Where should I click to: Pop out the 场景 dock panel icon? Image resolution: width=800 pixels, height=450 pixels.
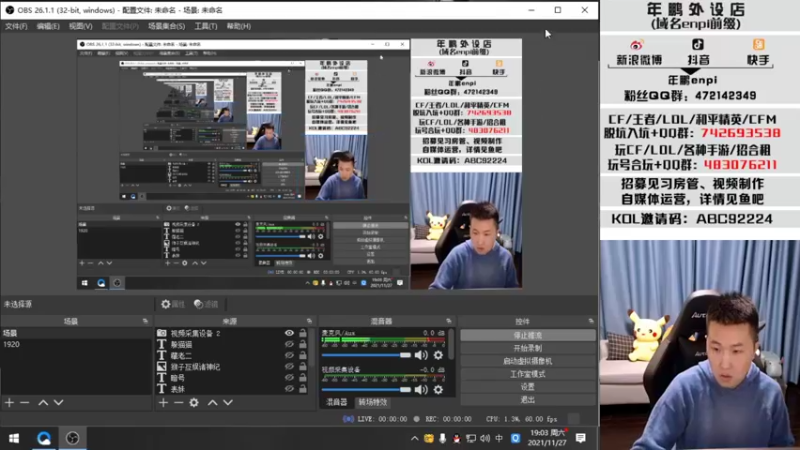pos(145,321)
